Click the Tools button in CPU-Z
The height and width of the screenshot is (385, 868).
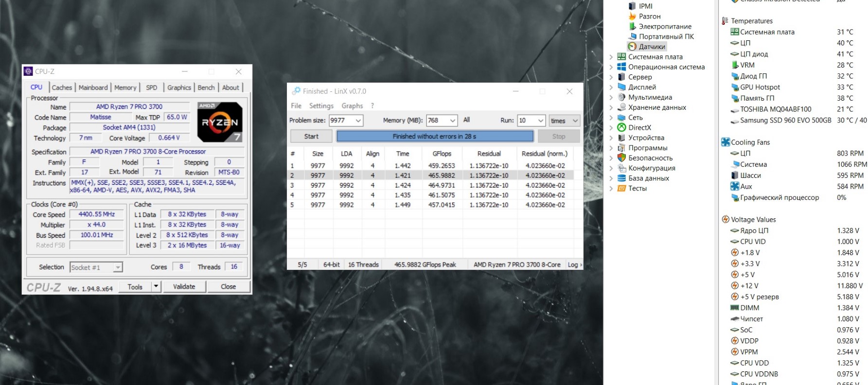135,287
